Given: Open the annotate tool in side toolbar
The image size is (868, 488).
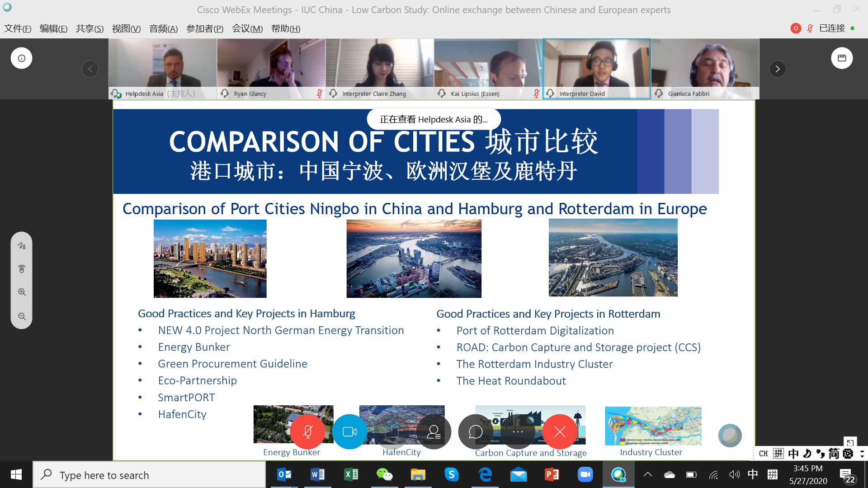Looking at the screenshot, I should click(22, 246).
